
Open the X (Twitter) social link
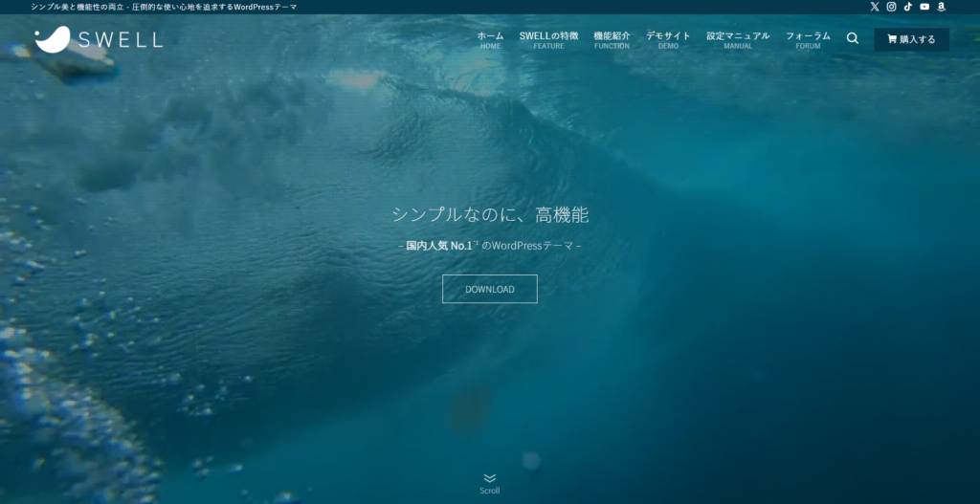coord(874,7)
